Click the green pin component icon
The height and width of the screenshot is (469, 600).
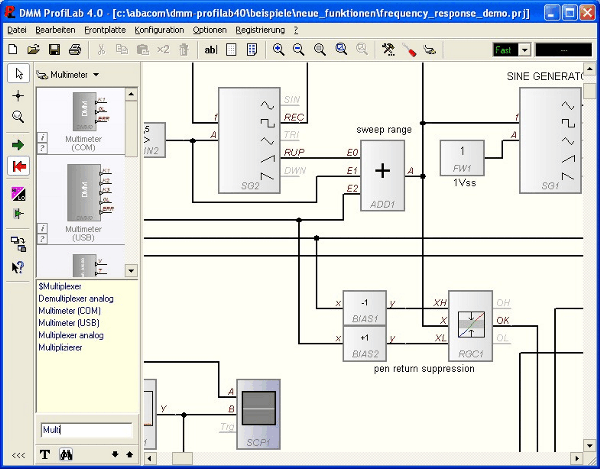[x=18, y=213]
